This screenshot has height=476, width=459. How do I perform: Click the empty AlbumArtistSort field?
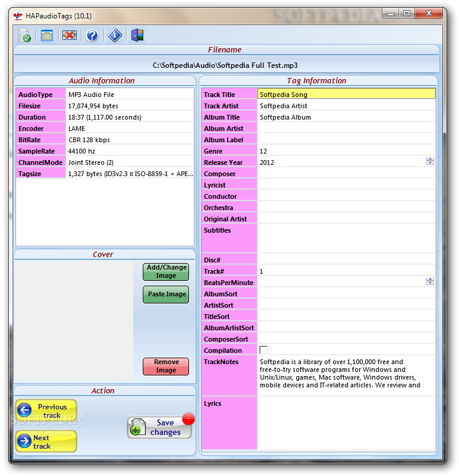coord(346,328)
